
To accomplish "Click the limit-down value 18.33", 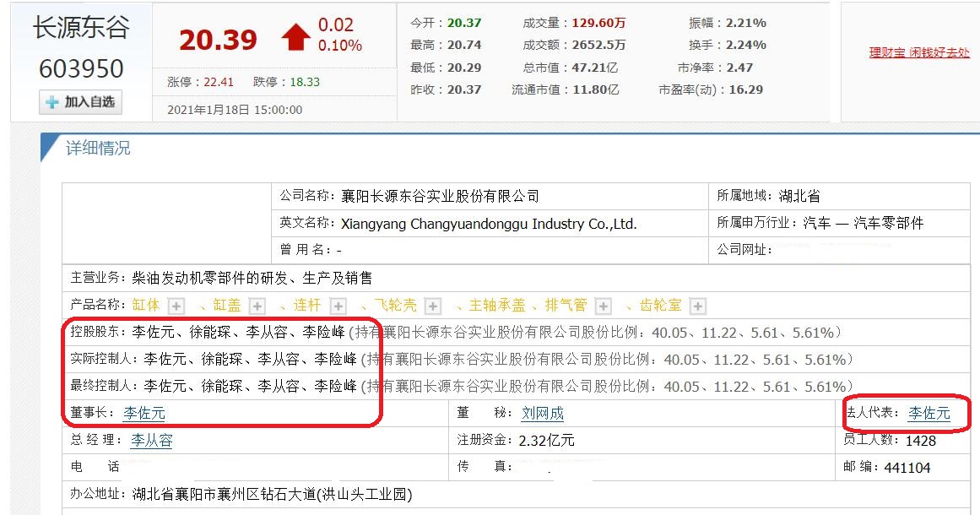I will tap(305, 82).
